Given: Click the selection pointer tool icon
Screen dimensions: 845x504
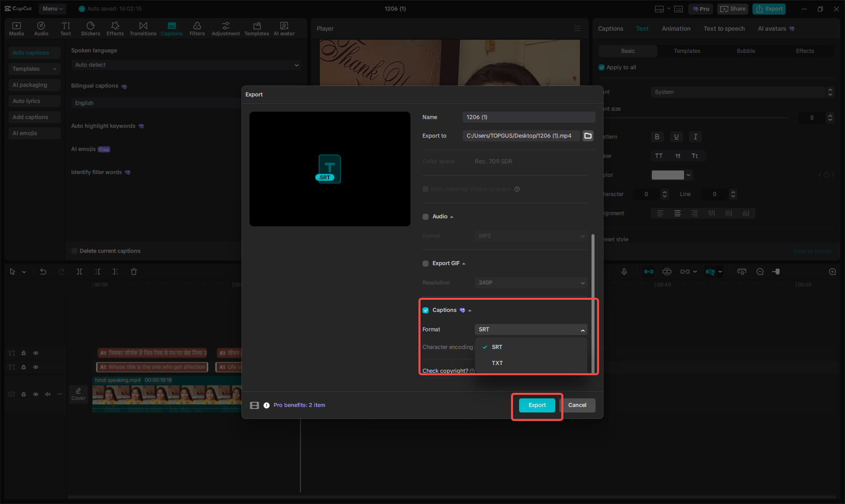Looking at the screenshot, I should coord(13,272).
